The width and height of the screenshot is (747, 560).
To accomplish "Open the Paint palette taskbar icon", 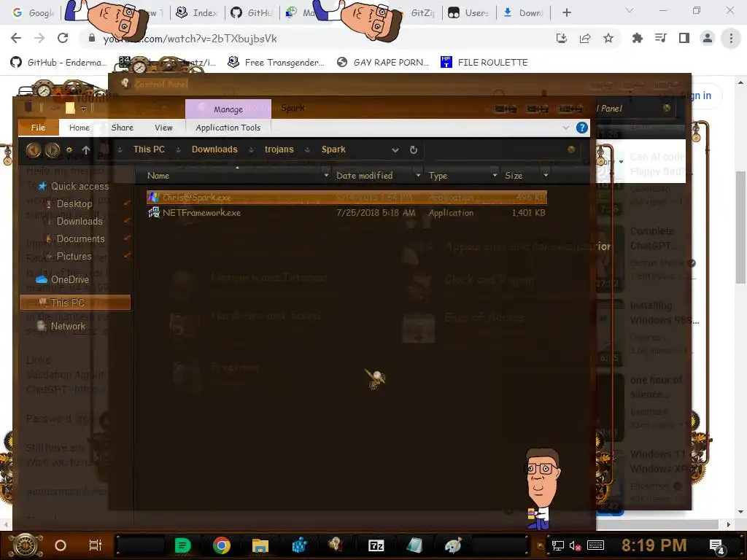I will pos(452,545).
